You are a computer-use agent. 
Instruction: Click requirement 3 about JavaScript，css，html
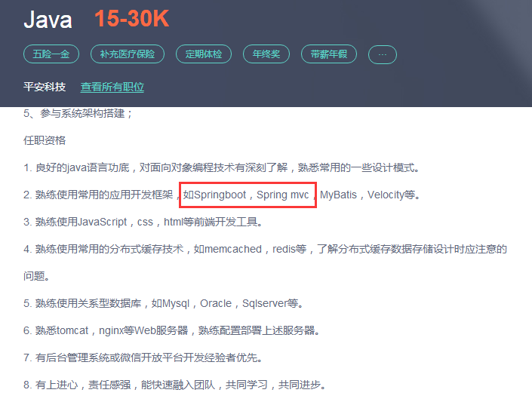point(143,222)
